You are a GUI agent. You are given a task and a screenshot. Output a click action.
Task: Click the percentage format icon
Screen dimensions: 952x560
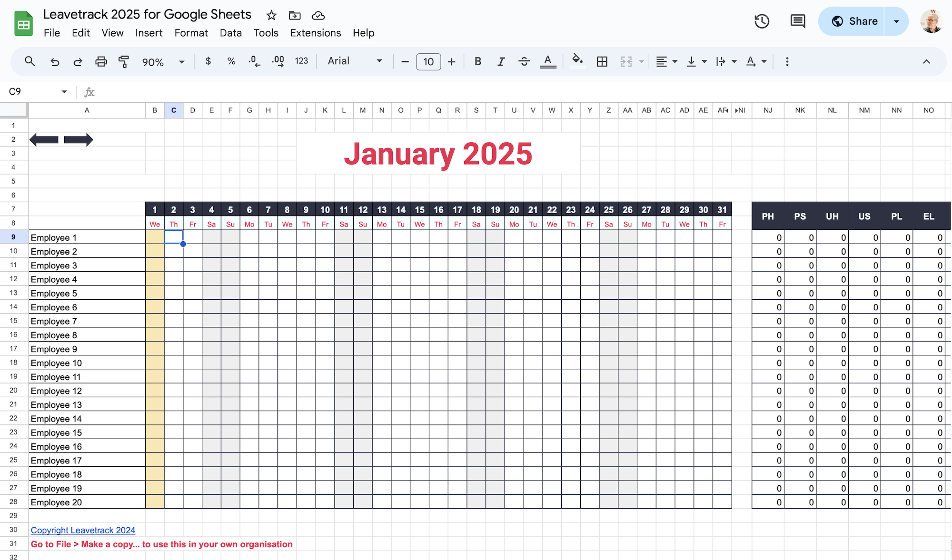tap(231, 61)
